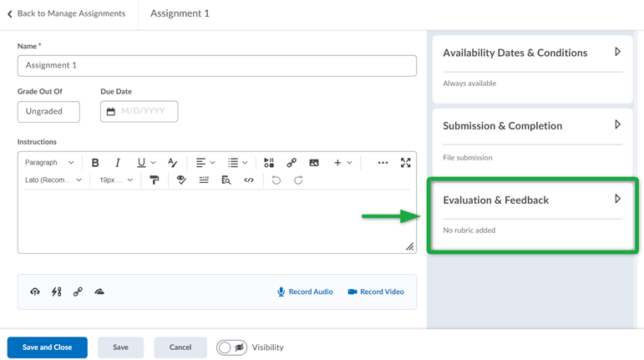Toggle the Visibility switch
Image resolution: width=644 pixels, height=360 pixels.
pyautogui.click(x=231, y=347)
